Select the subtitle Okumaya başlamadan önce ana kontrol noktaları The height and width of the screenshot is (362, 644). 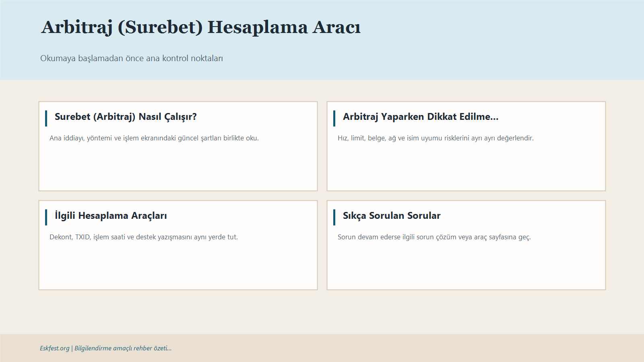coord(132,58)
